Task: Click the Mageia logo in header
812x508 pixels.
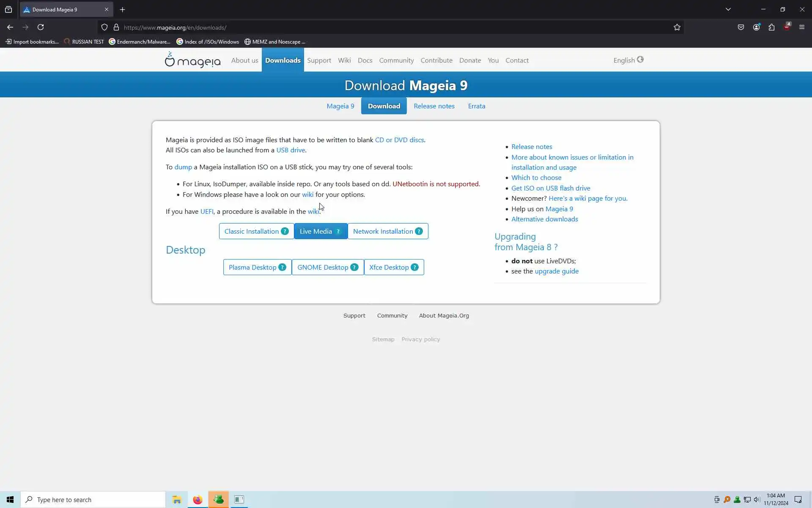Action: click(192, 60)
